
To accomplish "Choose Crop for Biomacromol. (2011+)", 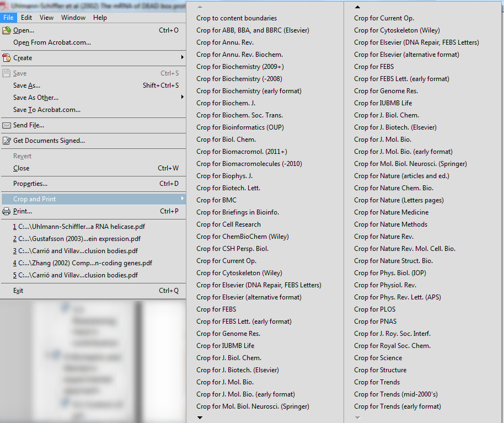I will 242,152.
